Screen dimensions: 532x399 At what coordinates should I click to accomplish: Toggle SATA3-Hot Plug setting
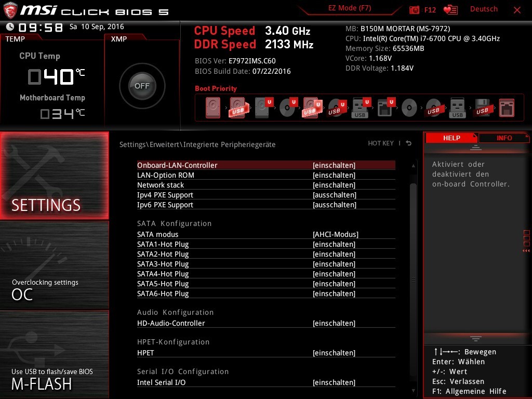tap(266, 264)
